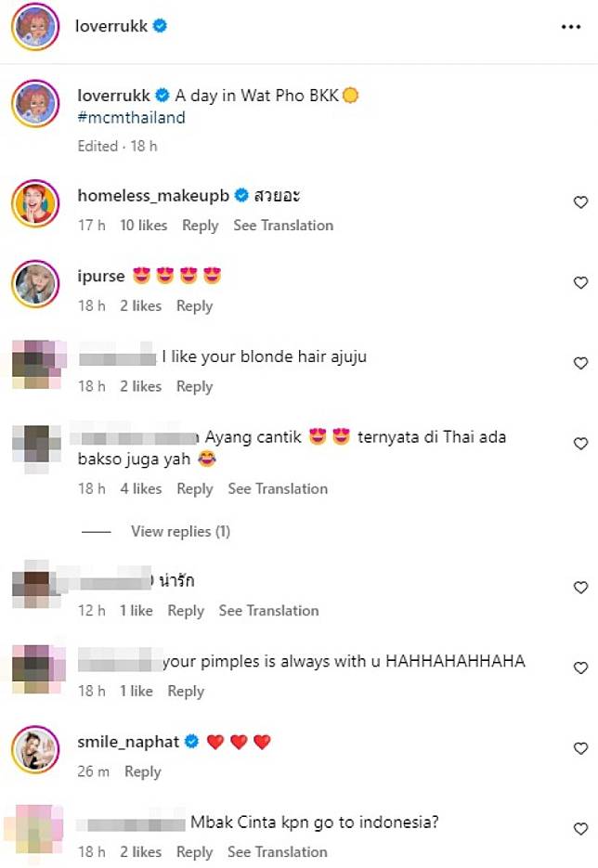Open the three-dot more options menu

[571, 27]
